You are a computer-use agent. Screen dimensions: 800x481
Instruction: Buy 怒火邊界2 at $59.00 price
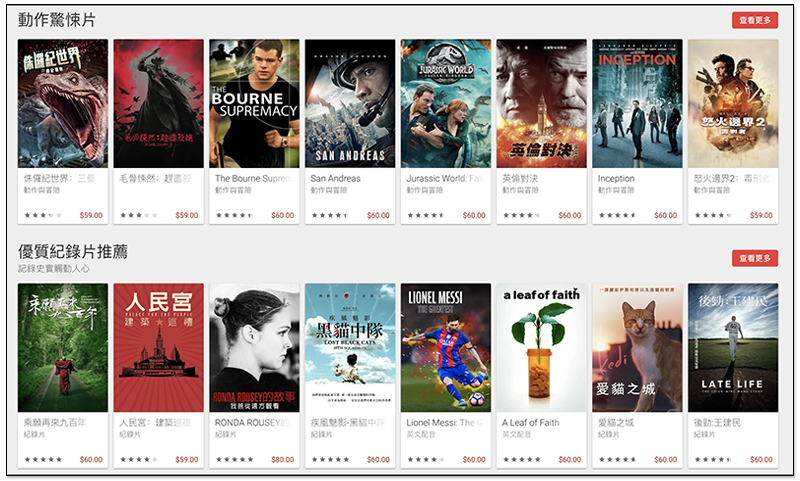pos(761,215)
